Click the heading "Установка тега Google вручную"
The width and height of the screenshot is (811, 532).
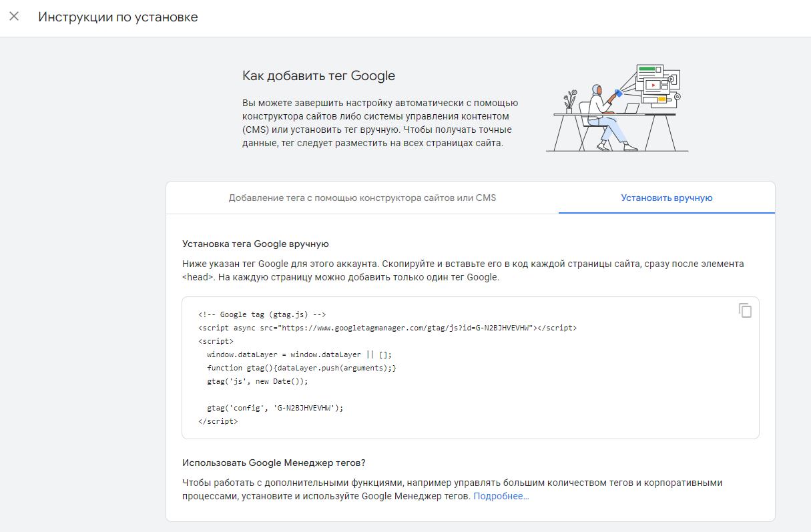coord(256,244)
